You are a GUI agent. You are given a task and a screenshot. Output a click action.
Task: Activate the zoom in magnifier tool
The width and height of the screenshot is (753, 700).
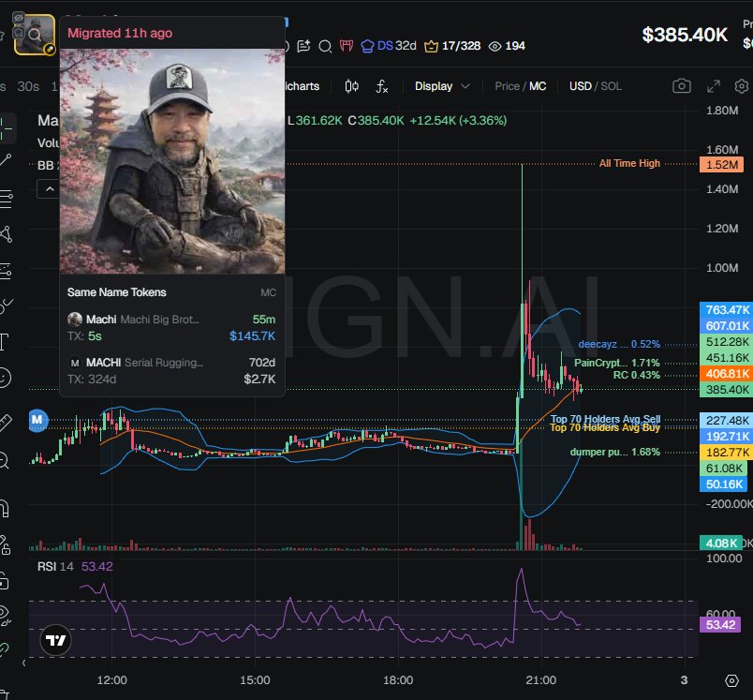pos(4,460)
